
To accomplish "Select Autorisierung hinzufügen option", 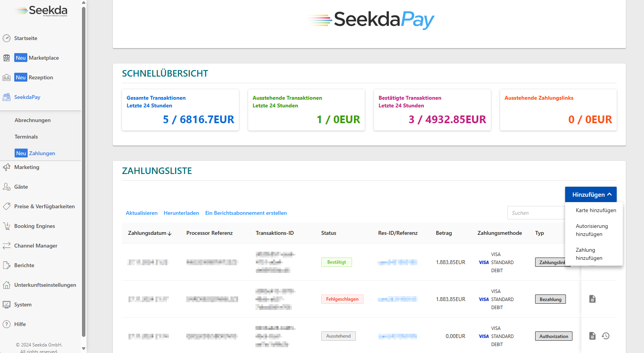I will coord(592,230).
